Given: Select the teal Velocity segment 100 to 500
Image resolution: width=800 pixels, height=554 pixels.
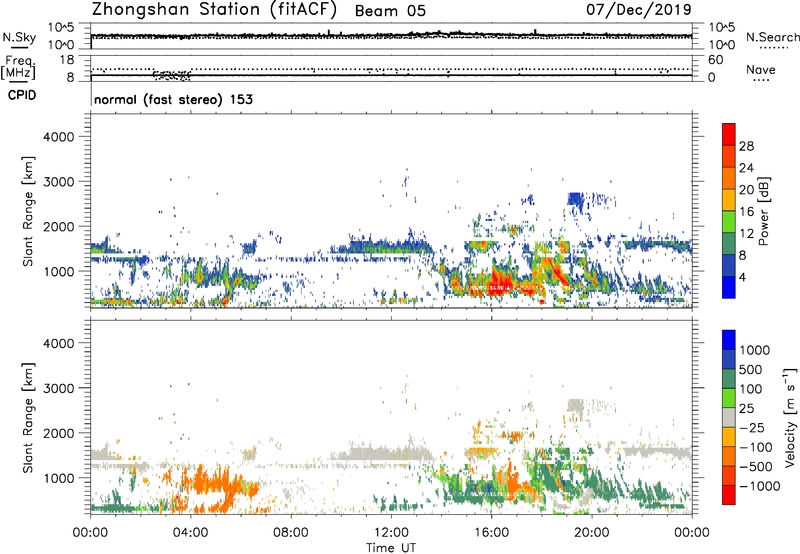Looking at the screenshot, I should click(x=729, y=379).
